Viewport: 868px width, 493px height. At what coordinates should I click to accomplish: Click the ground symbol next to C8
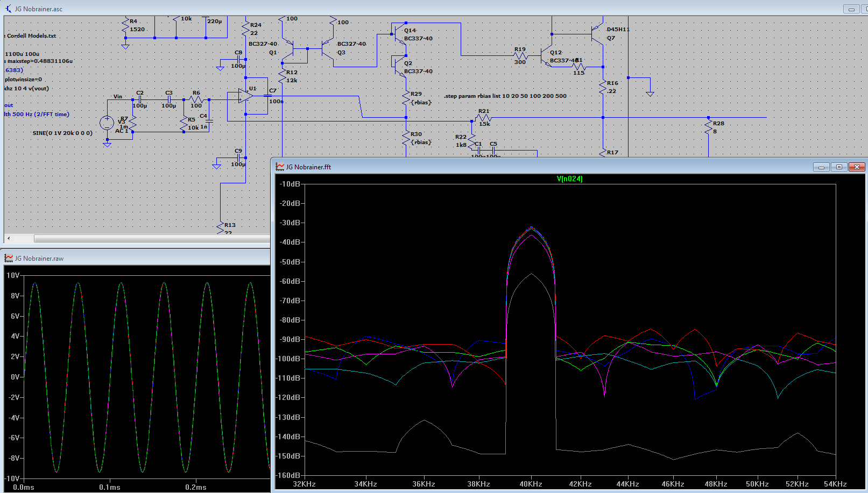point(220,68)
